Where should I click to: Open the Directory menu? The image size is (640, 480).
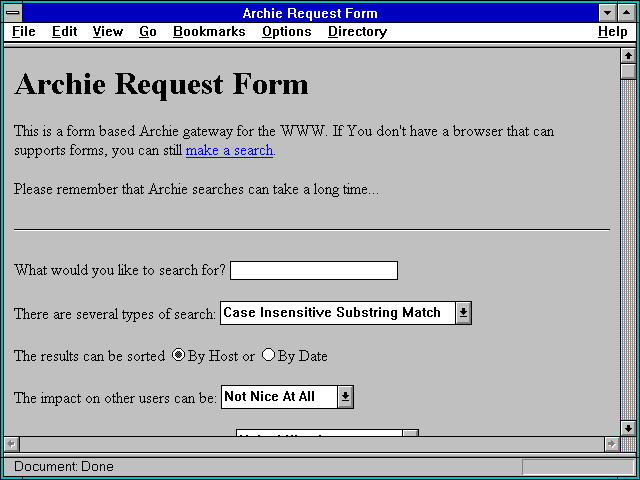358,32
